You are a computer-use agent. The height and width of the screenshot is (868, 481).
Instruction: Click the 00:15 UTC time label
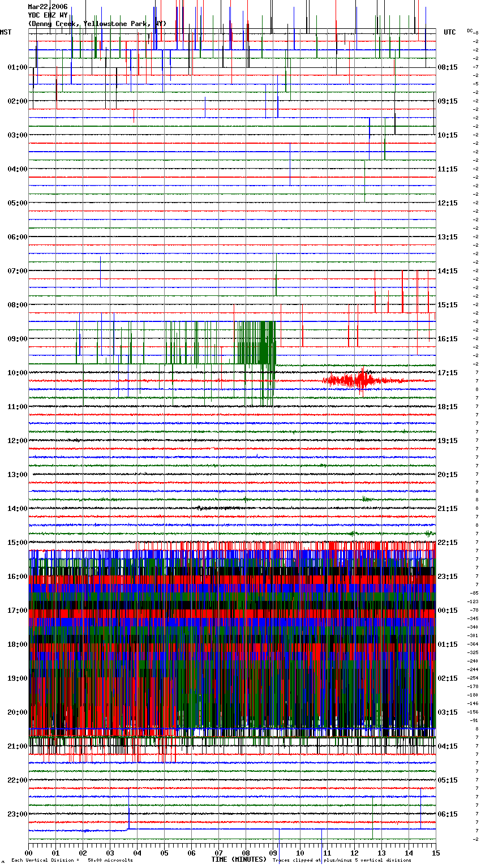point(448,611)
